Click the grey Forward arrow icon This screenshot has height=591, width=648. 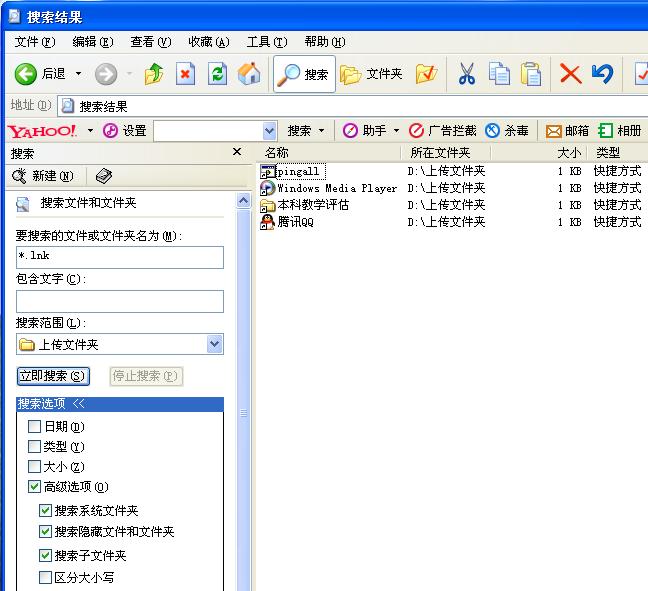(106, 74)
